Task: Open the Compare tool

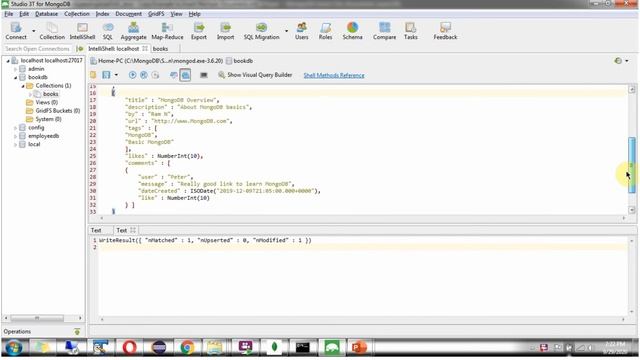Action: click(x=384, y=31)
